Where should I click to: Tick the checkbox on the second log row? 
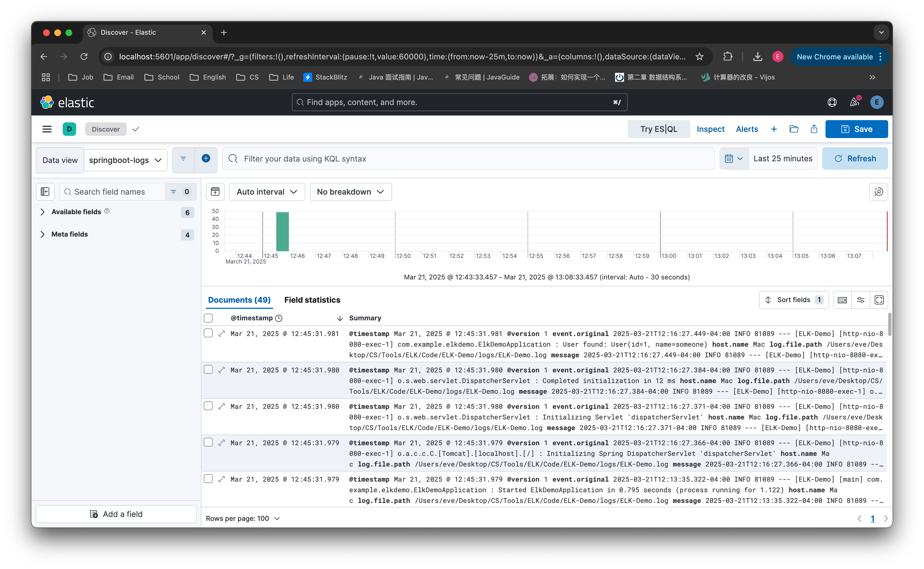[x=208, y=370]
